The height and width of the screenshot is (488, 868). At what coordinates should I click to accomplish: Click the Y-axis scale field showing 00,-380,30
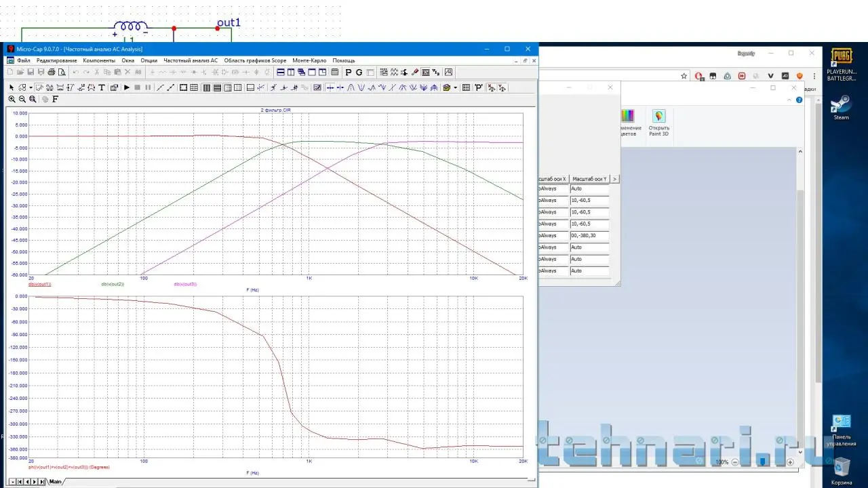[589, 235]
